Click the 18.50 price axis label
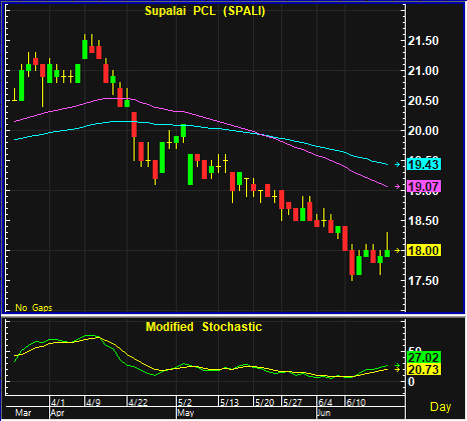The width and height of the screenshot is (467, 421). click(x=423, y=221)
